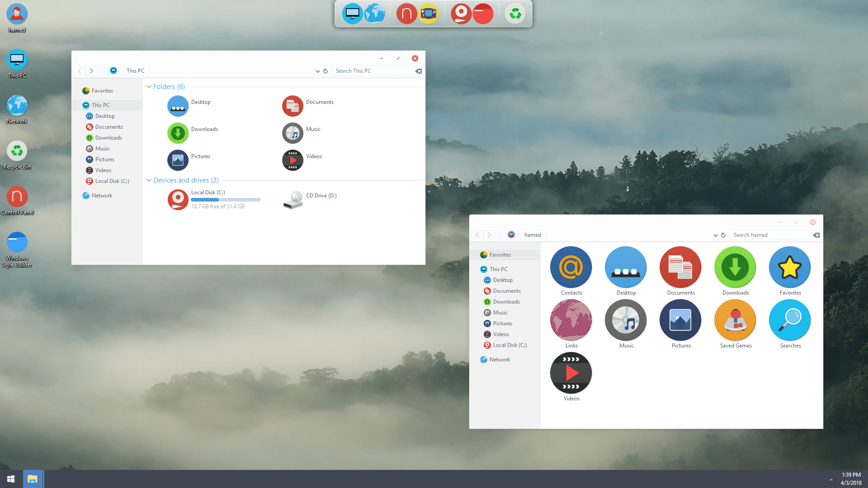This screenshot has width=868, height=488.
Task: Open Saved Games from the hamed folder view
Action: 735,320
